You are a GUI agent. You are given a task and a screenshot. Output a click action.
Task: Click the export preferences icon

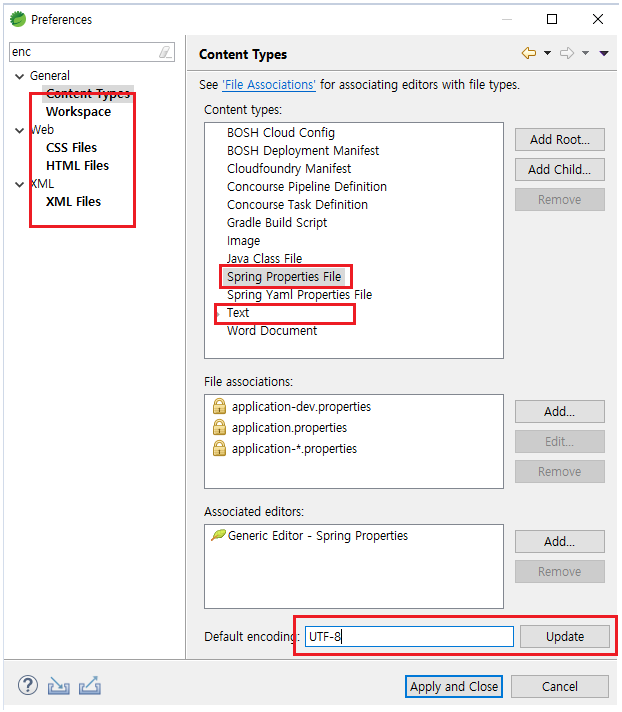[90, 686]
